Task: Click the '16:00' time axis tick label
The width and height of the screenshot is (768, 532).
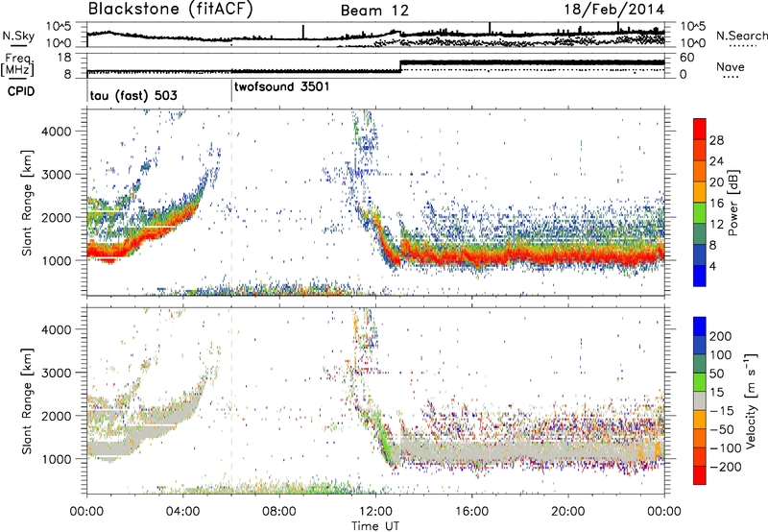Action: (x=471, y=512)
